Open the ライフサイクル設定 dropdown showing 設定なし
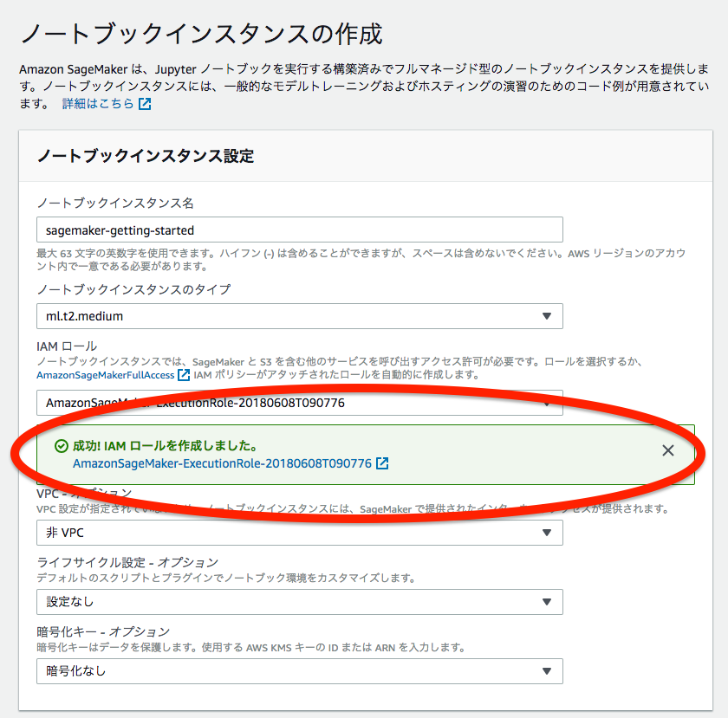This screenshot has width=728, height=718. click(300, 601)
